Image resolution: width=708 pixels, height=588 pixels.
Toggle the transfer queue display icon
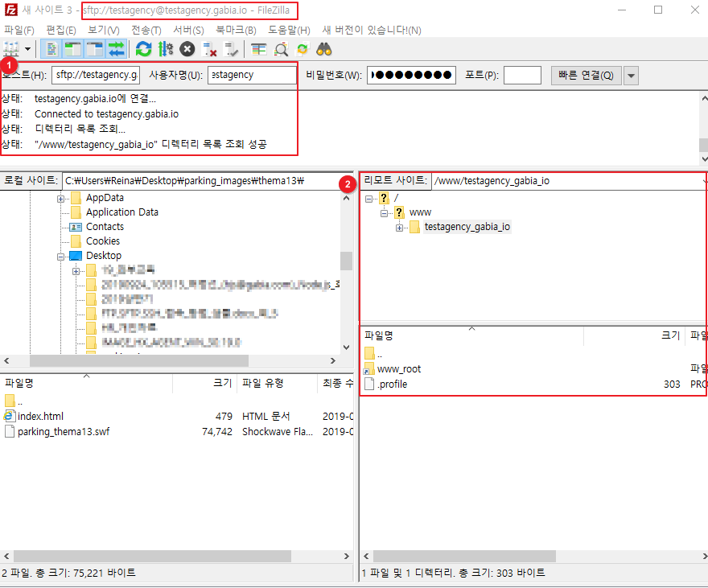pos(117,49)
